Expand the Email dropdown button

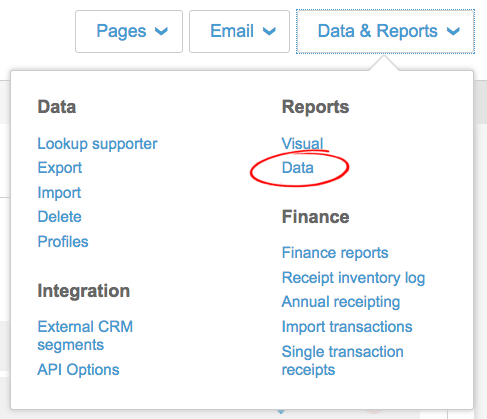(x=239, y=32)
